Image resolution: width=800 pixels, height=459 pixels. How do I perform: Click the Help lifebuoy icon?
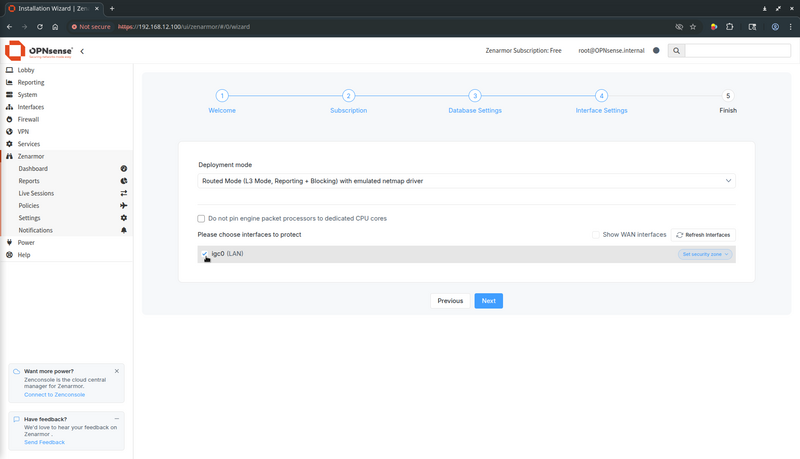[9, 254]
